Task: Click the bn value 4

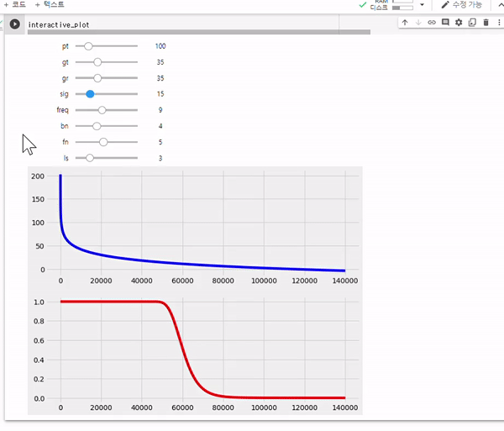Action: (160, 126)
